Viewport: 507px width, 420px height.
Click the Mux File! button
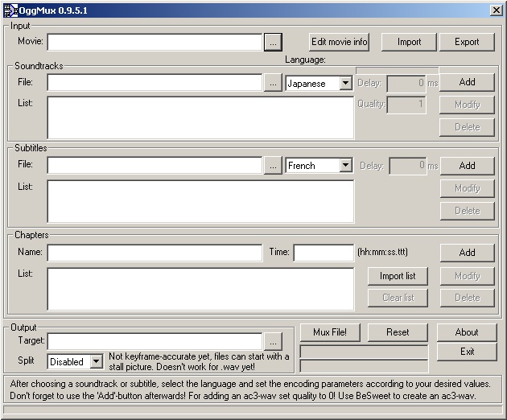click(x=330, y=332)
